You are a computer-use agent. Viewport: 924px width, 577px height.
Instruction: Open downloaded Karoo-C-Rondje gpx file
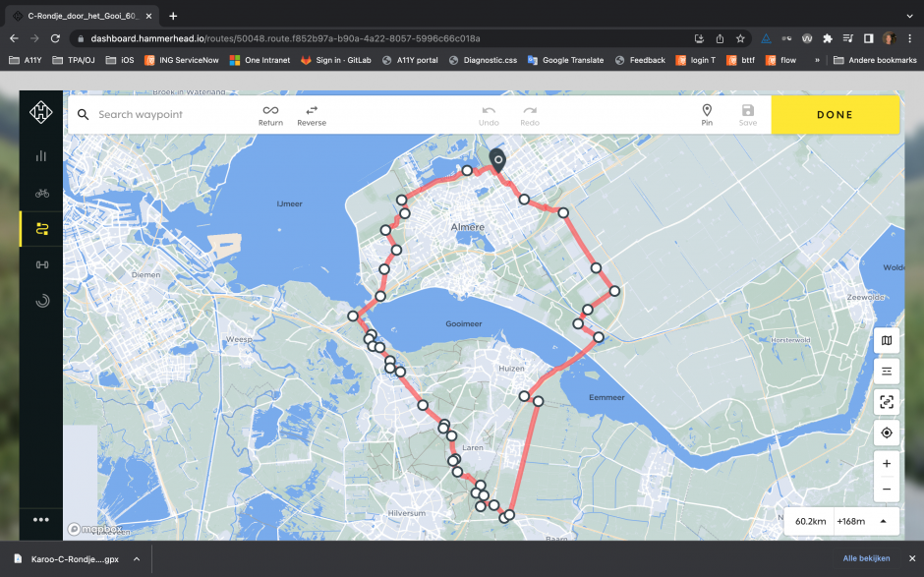pos(67,558)
